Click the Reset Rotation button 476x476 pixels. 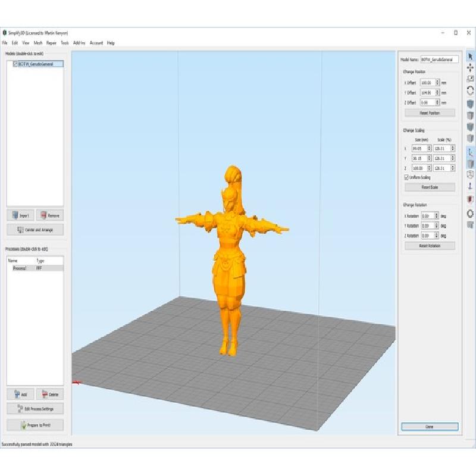(430, 246)
